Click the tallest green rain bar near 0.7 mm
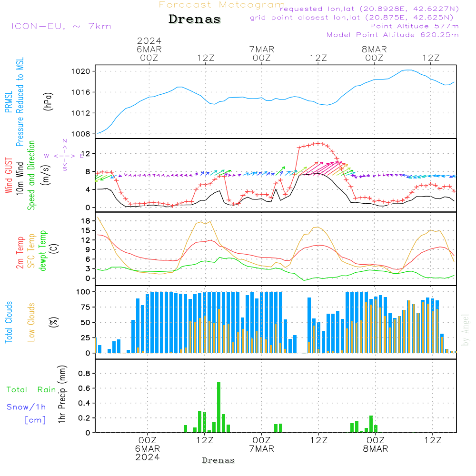Image resolution: width=476 pixels, height=476 pixels. [219, 407]
